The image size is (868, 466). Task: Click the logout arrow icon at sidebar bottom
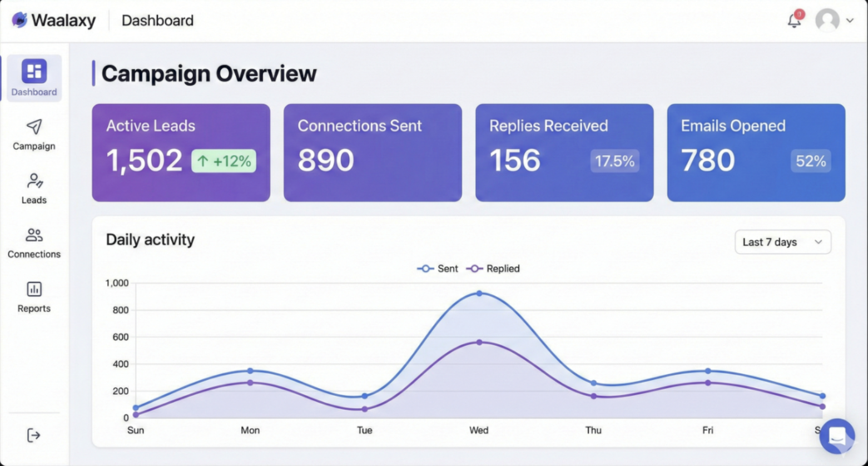click(32, 435)
